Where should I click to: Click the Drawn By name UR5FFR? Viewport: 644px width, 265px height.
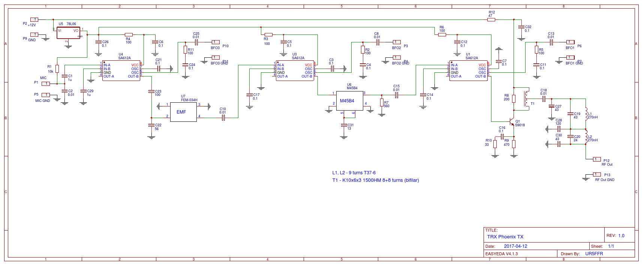[x=594, y=254]
